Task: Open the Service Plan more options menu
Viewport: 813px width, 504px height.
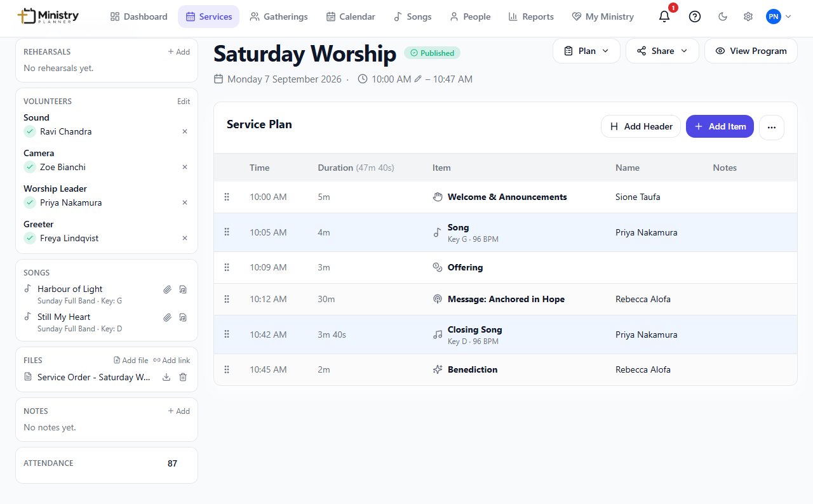Action: 772,127
